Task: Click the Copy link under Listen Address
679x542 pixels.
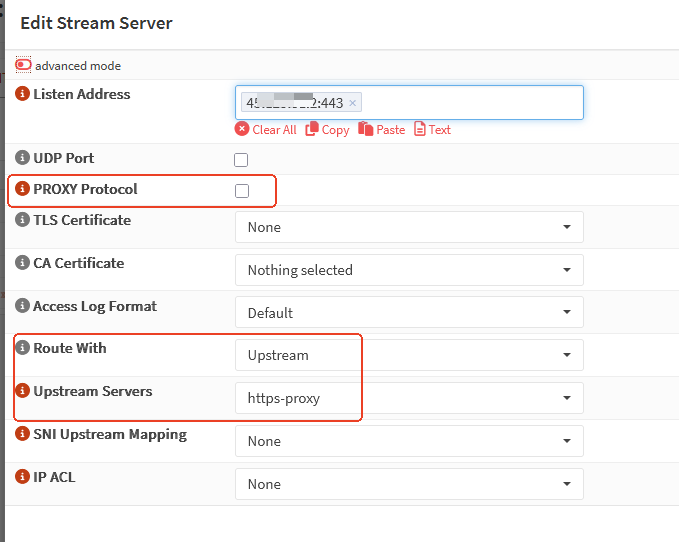Action: pos(327,129)
